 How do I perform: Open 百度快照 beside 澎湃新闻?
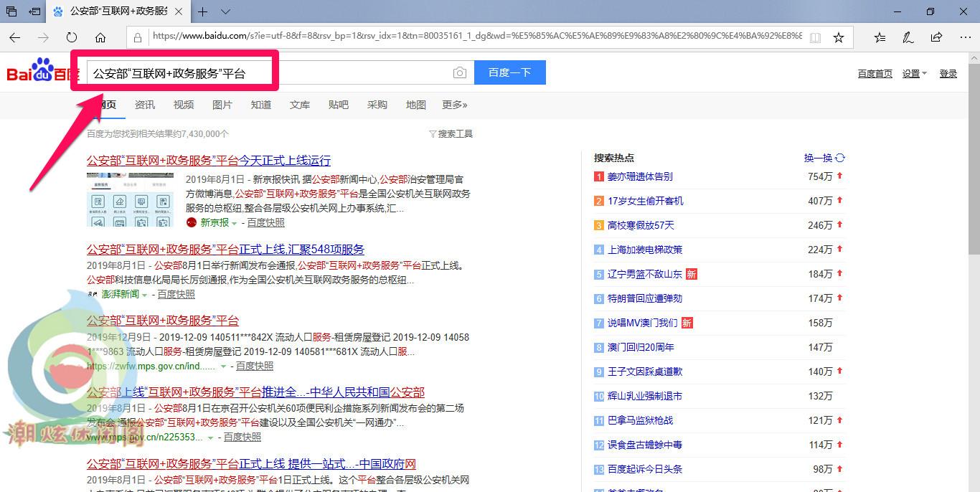(176, 295)
